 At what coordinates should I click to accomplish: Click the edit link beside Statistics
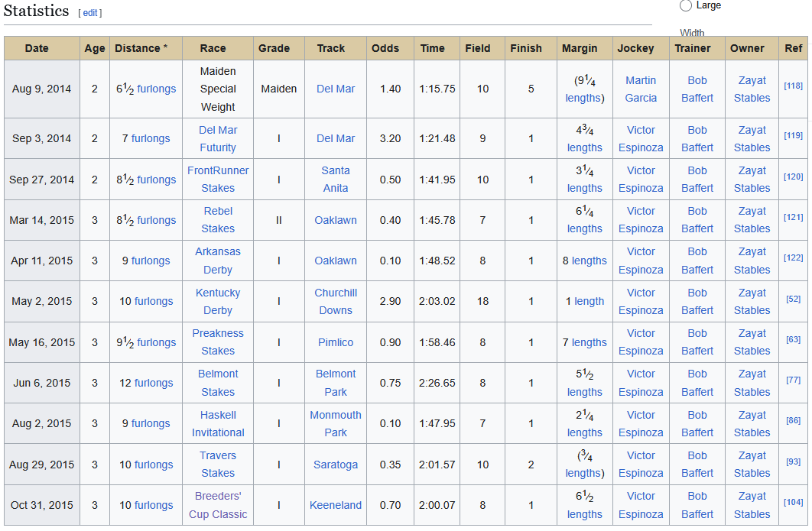click(x=90, y=13)
